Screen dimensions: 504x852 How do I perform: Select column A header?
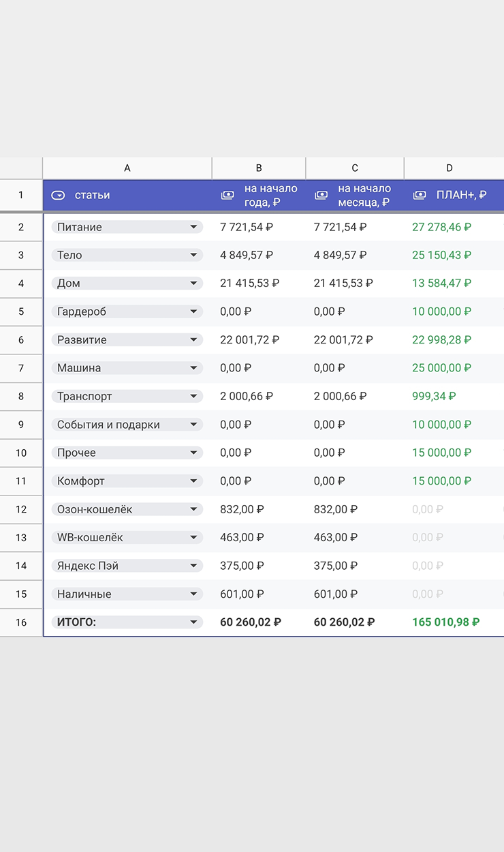[127, 168]
